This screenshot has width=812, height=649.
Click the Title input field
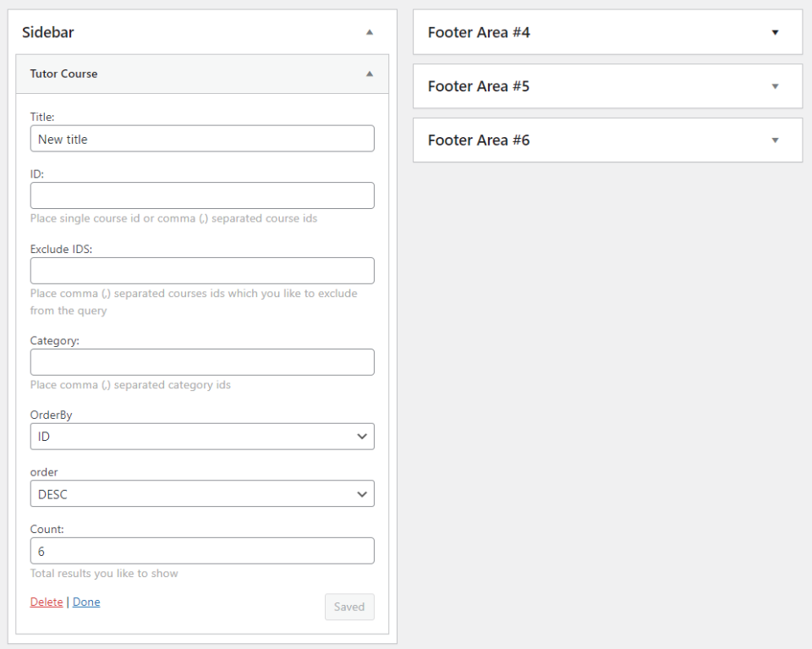(202, 139)
